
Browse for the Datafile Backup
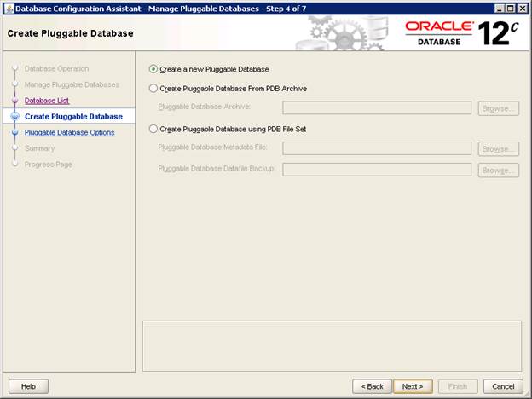point(498,171)
